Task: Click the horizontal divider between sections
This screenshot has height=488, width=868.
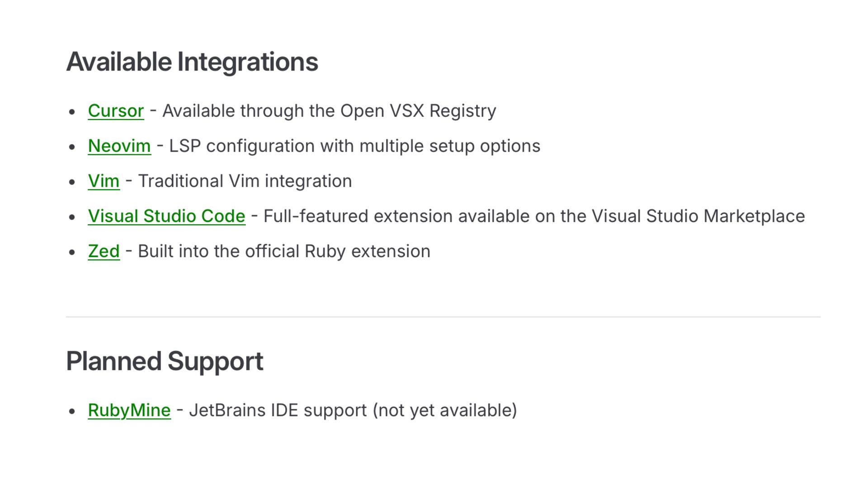Action: [x=443, y=317]
